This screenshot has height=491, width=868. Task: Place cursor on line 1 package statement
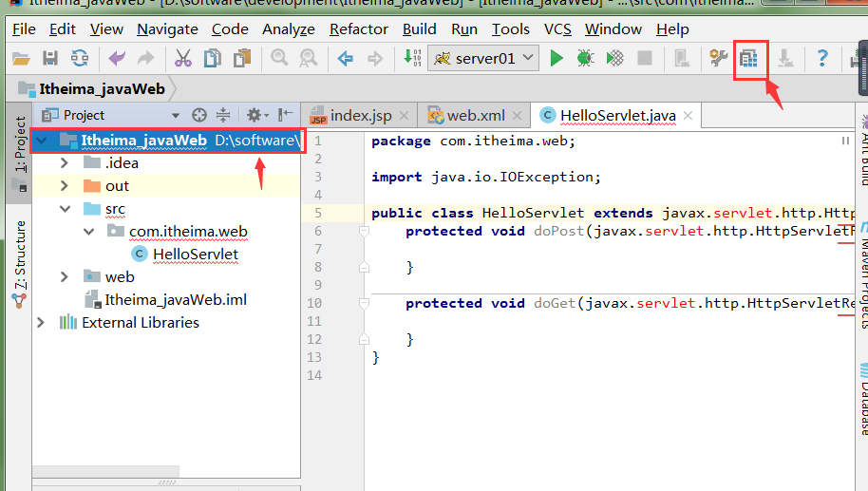click(473, 142)
